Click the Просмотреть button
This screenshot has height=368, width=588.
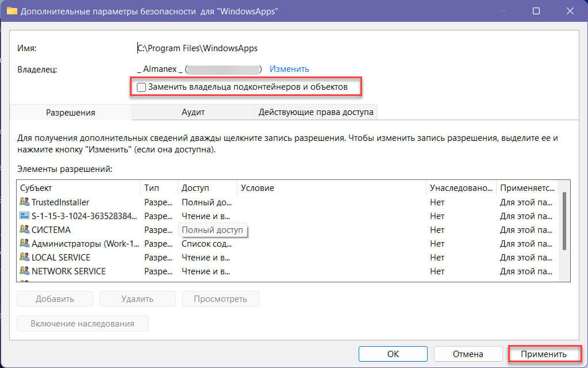pos(221,299)
